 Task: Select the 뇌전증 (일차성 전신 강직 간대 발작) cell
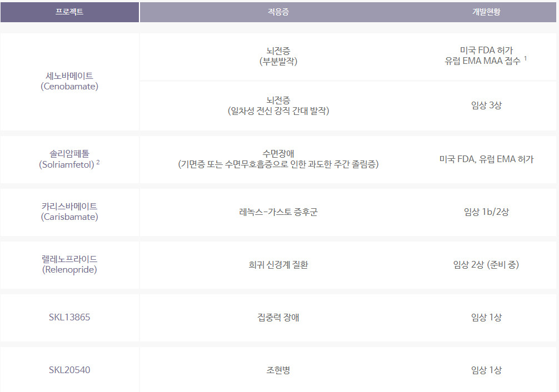278,106
